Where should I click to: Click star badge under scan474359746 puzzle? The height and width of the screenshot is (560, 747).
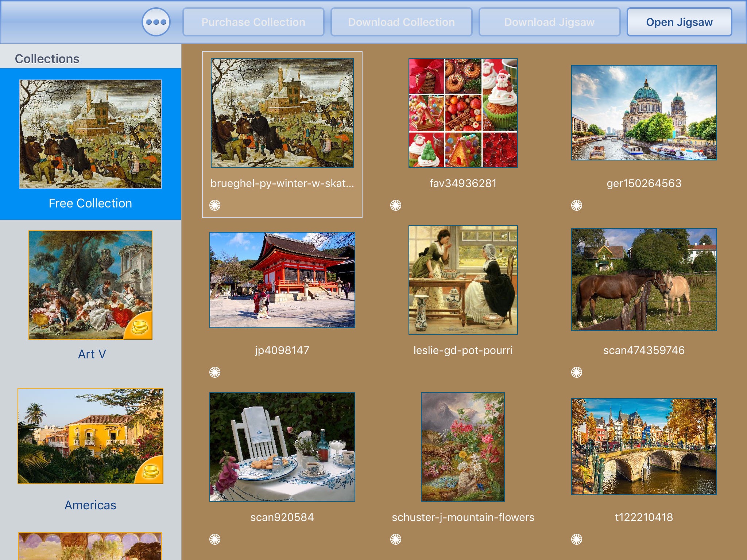pos(577,372)
